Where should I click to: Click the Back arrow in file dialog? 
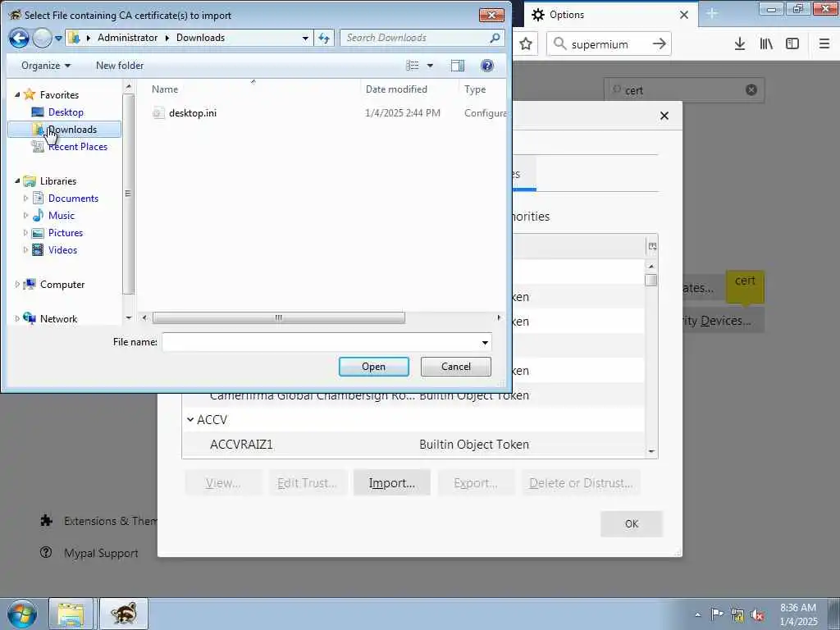19,38
